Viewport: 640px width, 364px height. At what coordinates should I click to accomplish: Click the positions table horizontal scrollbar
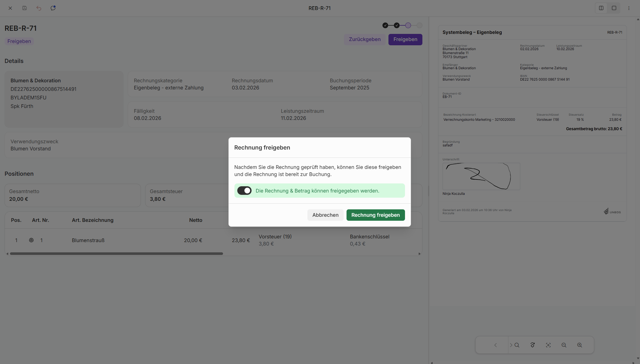coord(116,253)
